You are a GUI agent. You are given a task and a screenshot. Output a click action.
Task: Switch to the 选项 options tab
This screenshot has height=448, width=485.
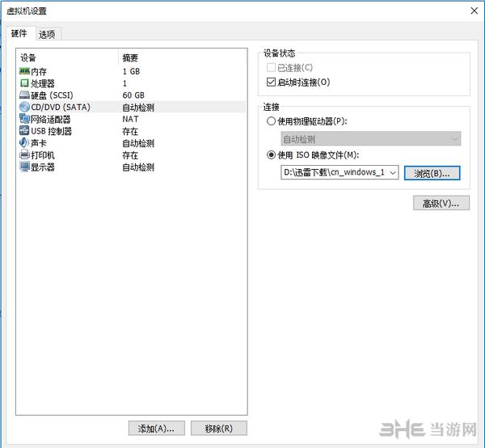(47, 34)
